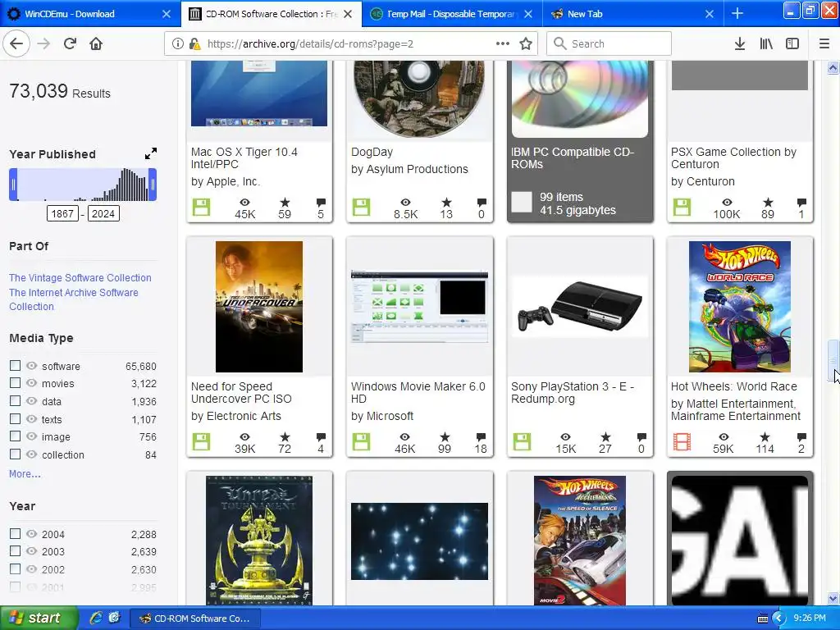Click the year histogram bars
The image size is (840, 630).
pyautogui.click(x=83, y=185)
